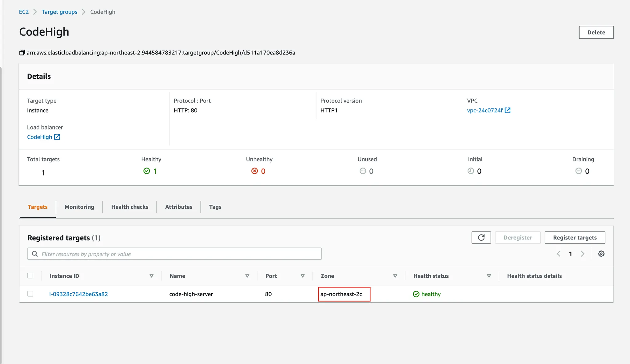Check the code-high-server instance row checkbox

(30, 294)
